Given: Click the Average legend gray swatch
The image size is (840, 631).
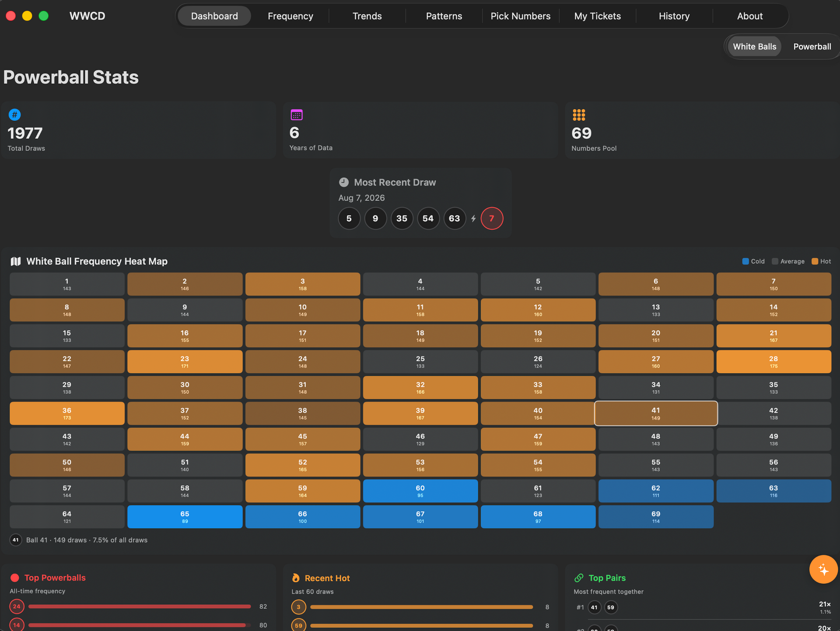Looking at the screenshot, I should click(775, 261).
